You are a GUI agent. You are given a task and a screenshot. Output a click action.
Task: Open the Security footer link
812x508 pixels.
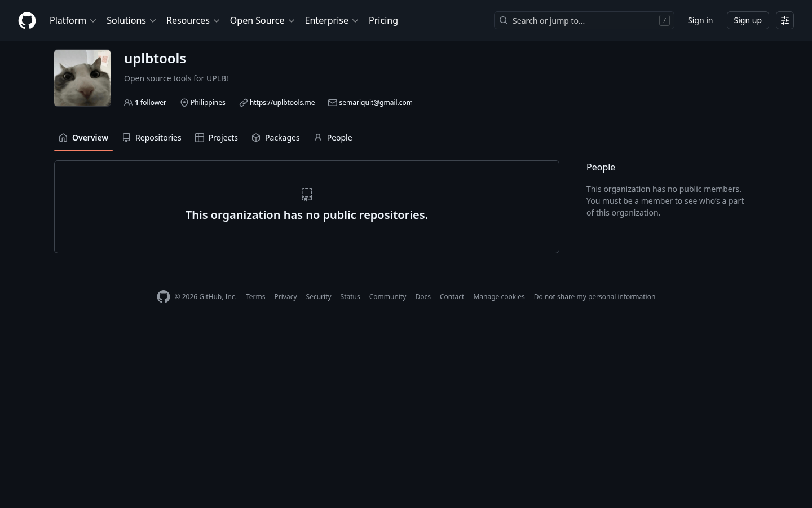[x=319, y=297]
